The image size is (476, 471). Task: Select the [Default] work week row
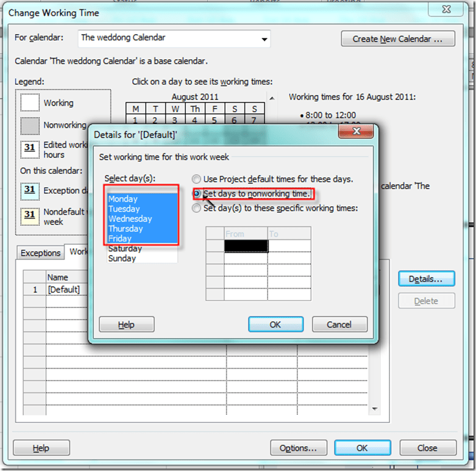pos(64,289)
